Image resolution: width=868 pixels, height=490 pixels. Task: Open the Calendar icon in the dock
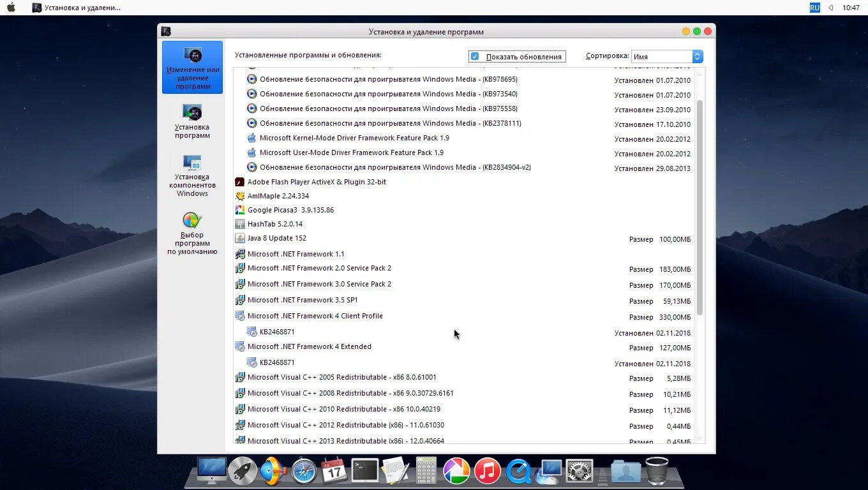pyautogui.click(x=334, y=471)
